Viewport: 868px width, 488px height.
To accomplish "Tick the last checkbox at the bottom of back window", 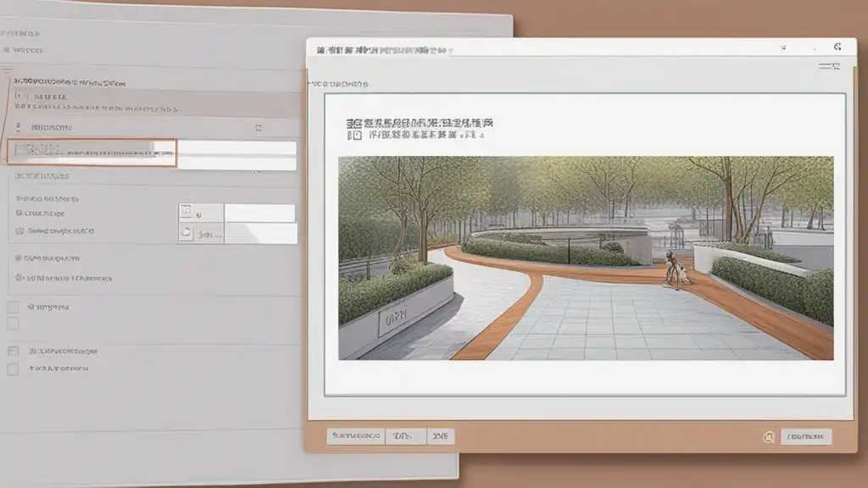I will coord(13,369).
